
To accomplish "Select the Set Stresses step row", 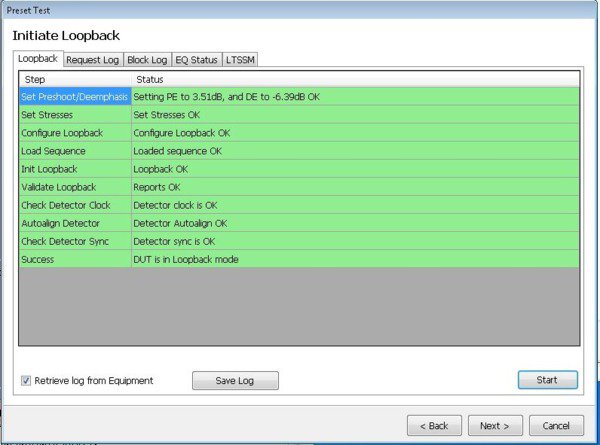I will click(x=75, y=115).
